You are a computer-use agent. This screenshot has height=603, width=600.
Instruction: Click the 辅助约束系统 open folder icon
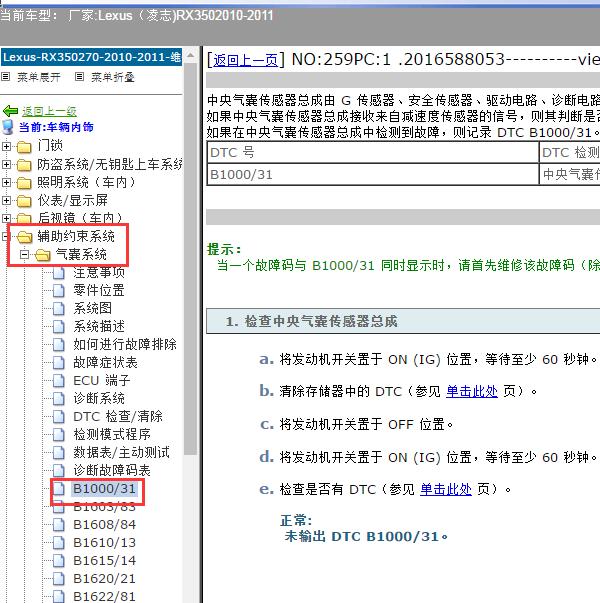pyautogui.click(x=24, y=237)
